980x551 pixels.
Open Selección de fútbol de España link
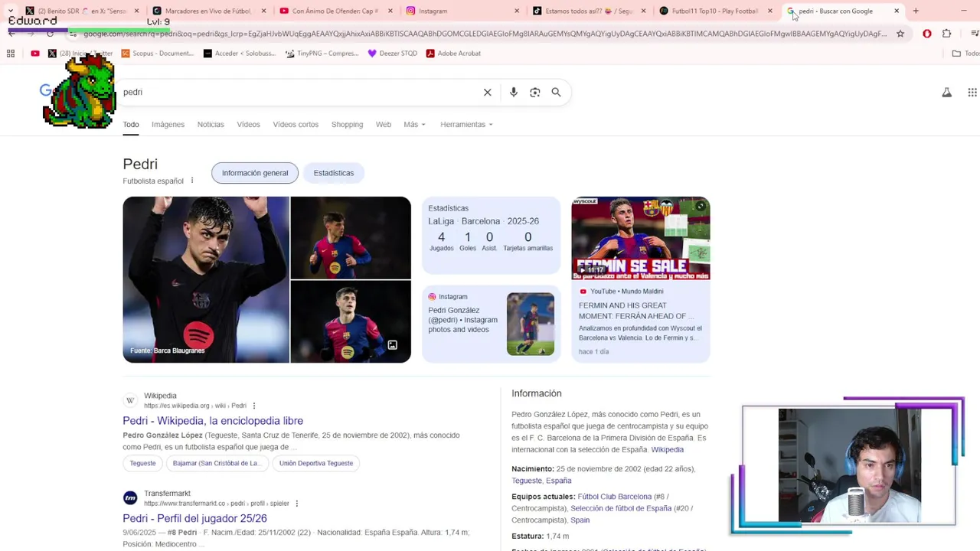[621, 508]
